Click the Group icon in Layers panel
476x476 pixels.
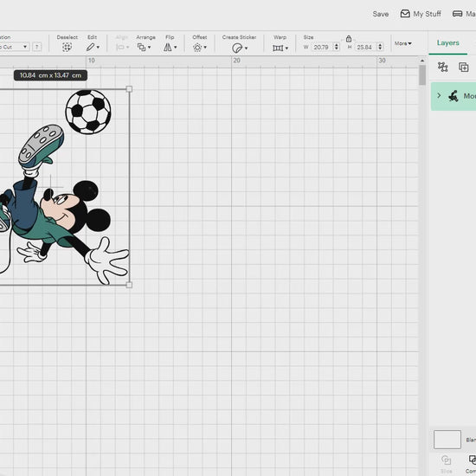443,67
